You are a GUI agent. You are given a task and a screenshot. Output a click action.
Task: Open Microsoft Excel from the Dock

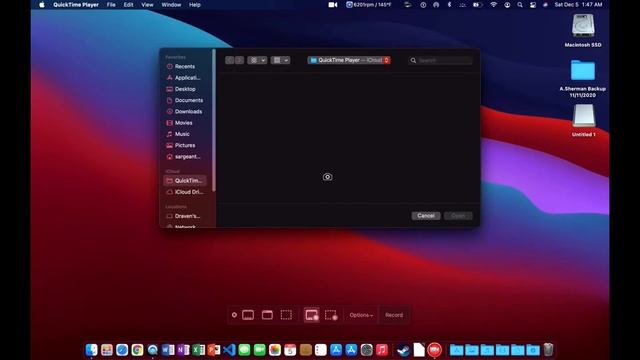coord(198,350)
